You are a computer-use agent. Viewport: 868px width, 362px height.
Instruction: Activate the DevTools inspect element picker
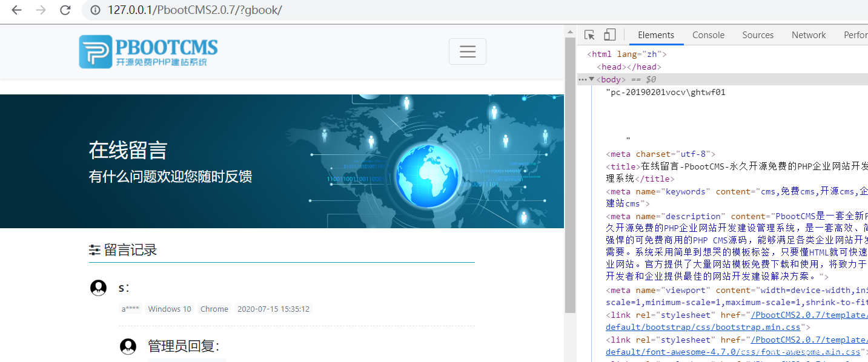[589, 35]
